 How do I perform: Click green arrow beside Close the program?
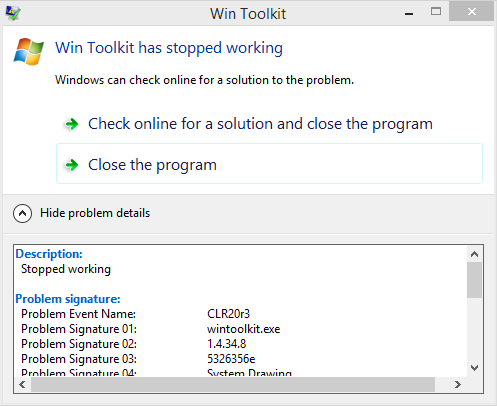(x=71, y=165)
